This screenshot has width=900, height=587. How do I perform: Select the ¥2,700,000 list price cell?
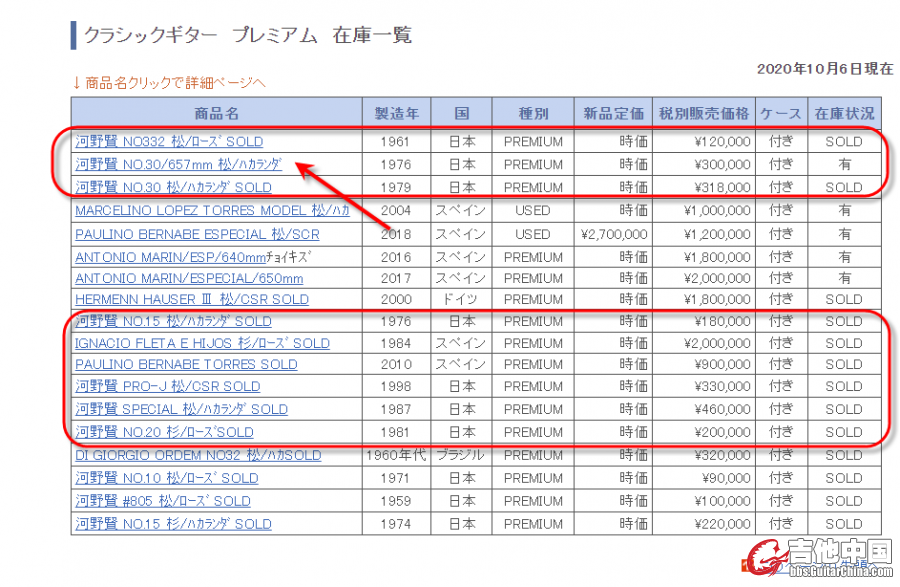(614, 235)
